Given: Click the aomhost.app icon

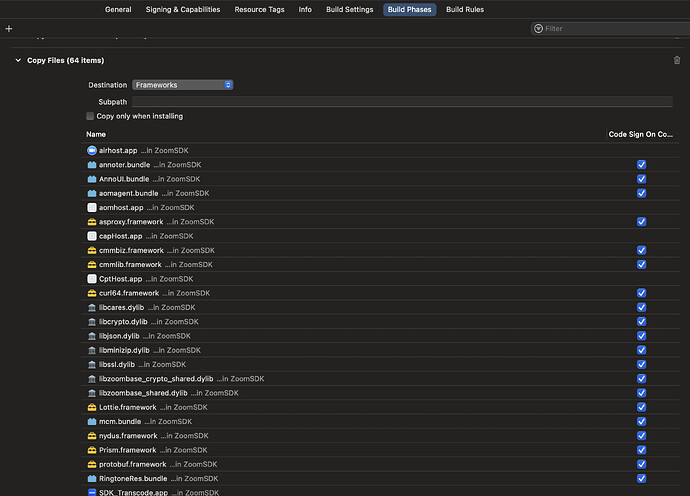Looking at the screenshot, I should [x=92, y=207].
